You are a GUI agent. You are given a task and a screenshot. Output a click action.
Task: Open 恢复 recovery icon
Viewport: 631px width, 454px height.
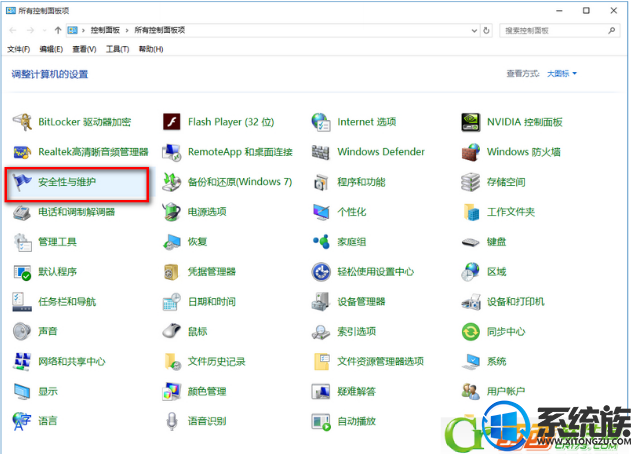coord(172,242)
